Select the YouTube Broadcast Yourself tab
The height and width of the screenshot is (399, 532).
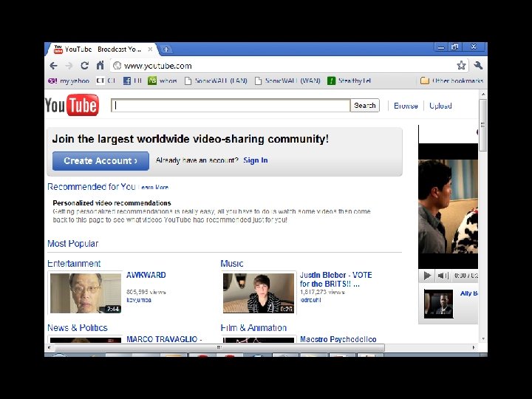click(102, 50)
